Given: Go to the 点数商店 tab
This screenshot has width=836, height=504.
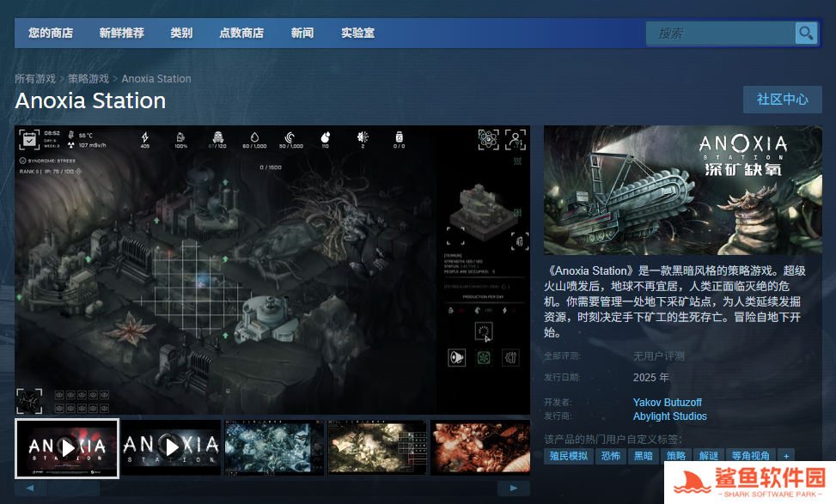Looking at the screenshot, I should [x=241, y=33].
